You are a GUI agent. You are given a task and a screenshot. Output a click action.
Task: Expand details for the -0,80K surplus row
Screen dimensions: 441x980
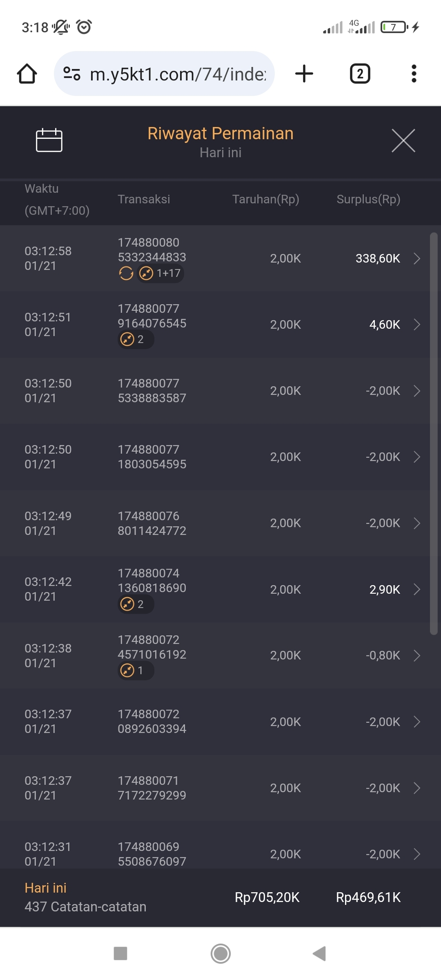tap(416, 656)
